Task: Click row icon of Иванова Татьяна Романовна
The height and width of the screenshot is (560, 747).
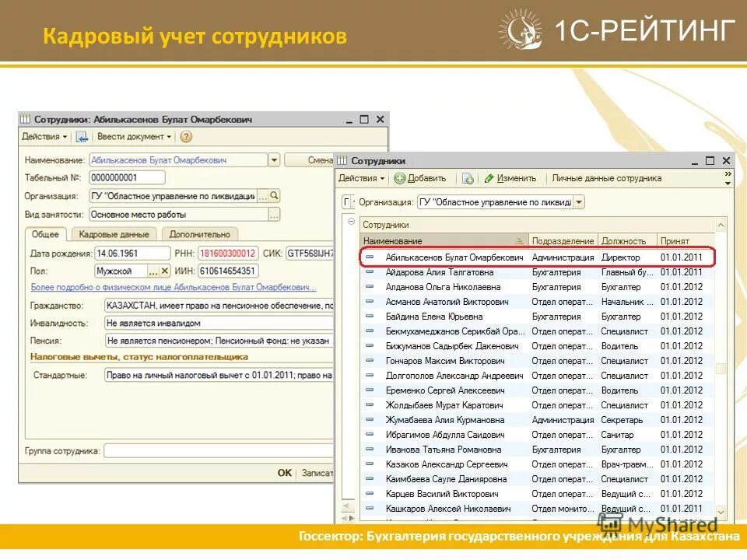Action: (x=369, y=450)
